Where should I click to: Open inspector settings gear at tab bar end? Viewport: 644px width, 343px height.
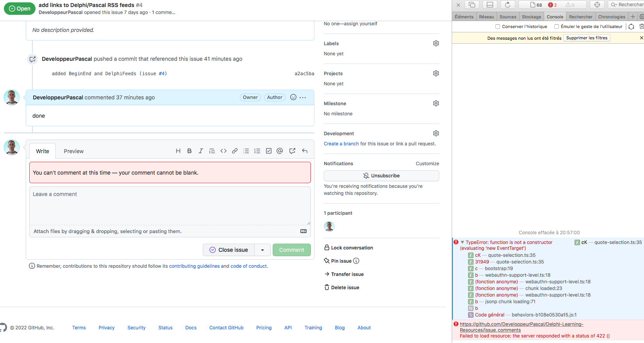pyautogui.click(x=641, y=17)
